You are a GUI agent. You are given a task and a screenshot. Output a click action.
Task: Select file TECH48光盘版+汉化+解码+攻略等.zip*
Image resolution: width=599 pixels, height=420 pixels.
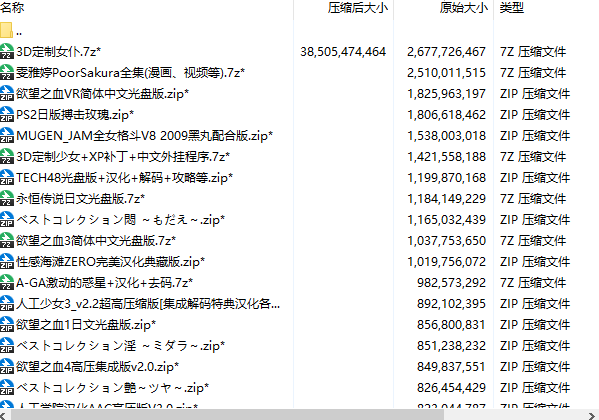pos(125,177)
